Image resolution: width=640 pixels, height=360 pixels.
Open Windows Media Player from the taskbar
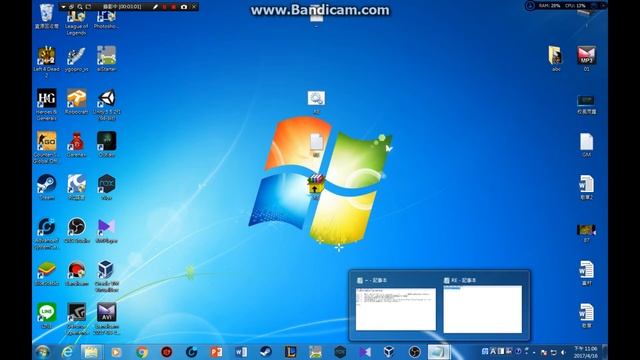116,352
